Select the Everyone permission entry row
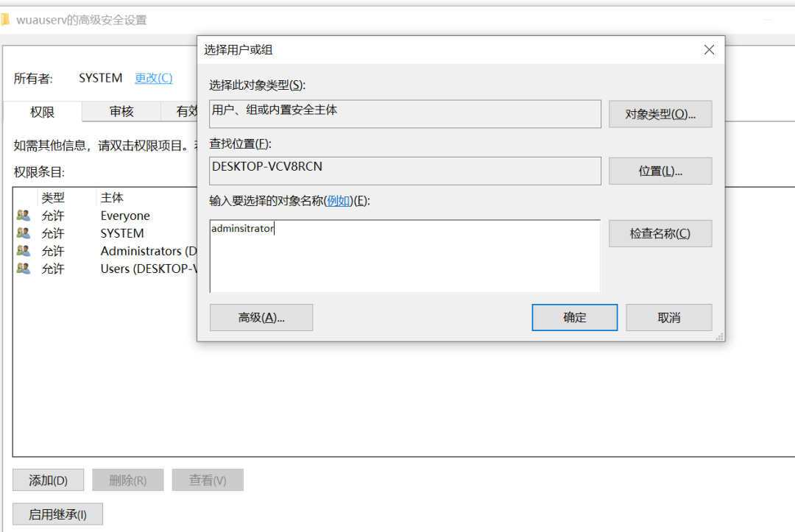Image resolution: width=795 pixels, height=532 pixels. [x=124, y=216]
